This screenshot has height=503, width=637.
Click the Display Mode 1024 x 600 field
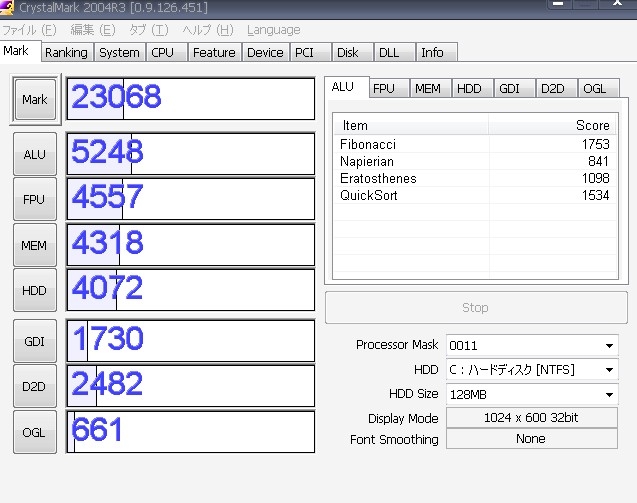coord(531,418)
